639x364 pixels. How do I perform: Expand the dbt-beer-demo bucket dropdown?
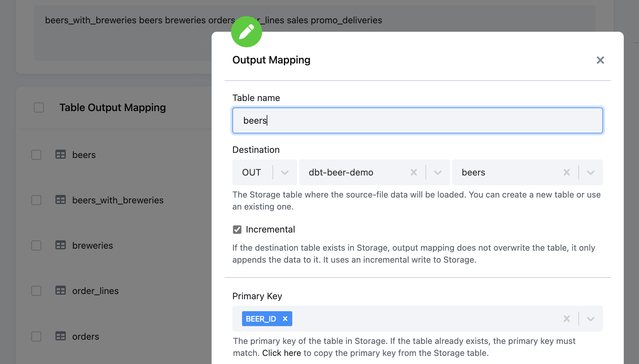click(438, 172)
